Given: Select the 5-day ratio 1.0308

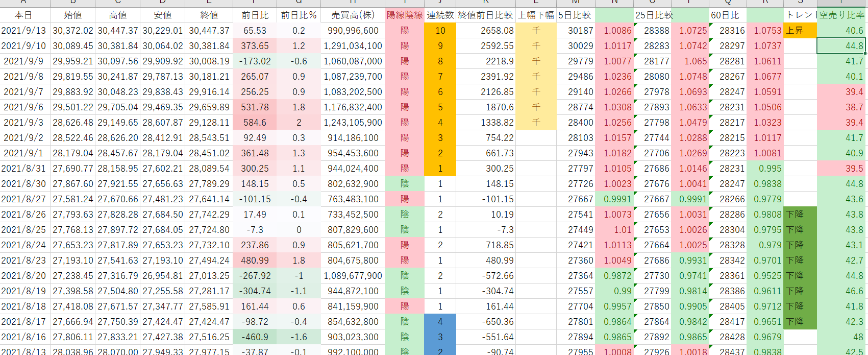Looking at the screenshot, I should 614,107.
